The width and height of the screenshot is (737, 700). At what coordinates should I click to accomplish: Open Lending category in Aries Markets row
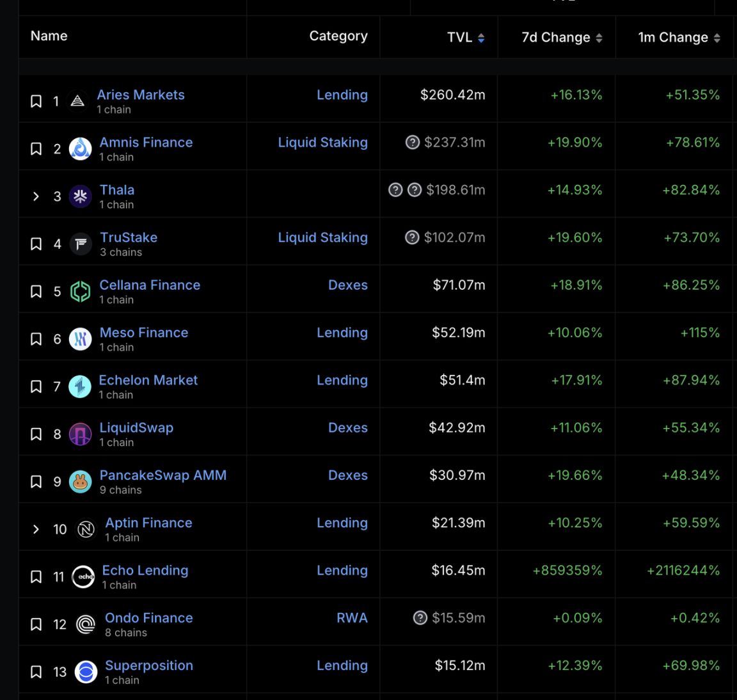342,95
